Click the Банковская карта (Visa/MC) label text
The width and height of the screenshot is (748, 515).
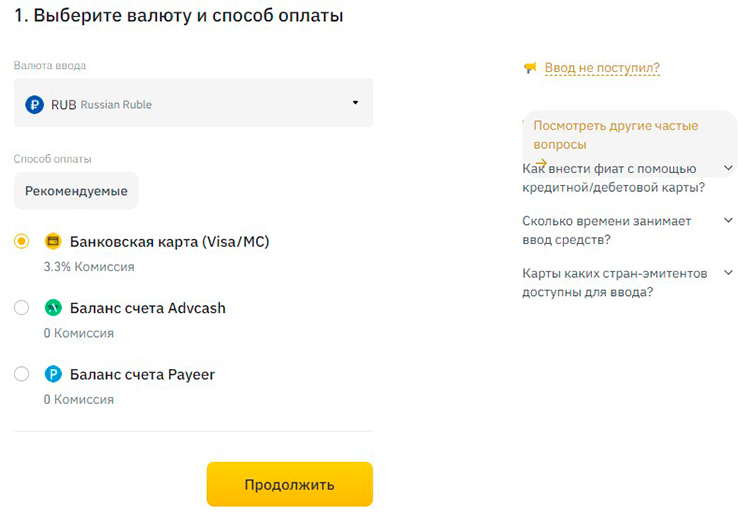coord(170,241)
